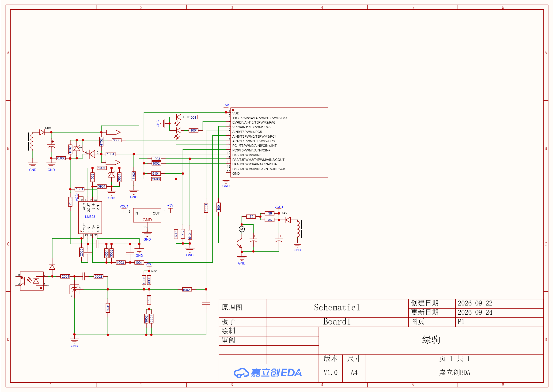
Task: Click the regulator OUT pin label
Action: pos(156,213)
